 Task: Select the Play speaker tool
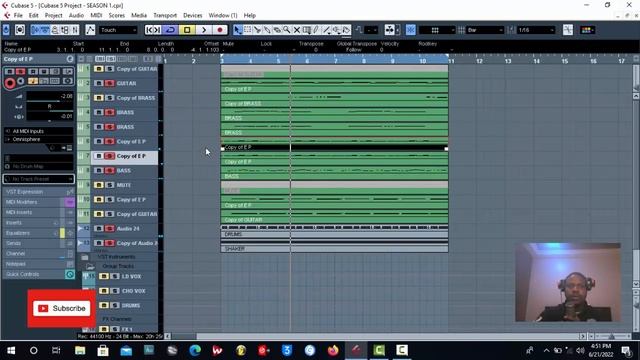(x=336, y=30)
